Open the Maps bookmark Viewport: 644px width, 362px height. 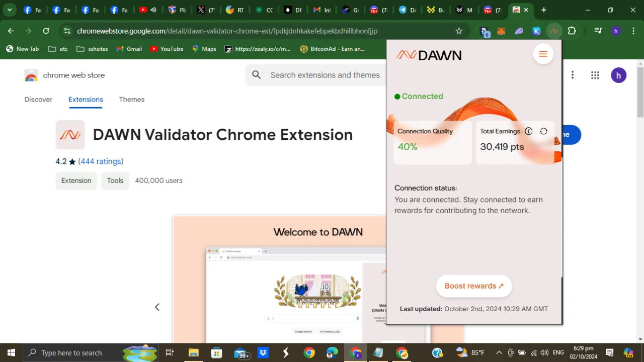(x=204, y=49)
